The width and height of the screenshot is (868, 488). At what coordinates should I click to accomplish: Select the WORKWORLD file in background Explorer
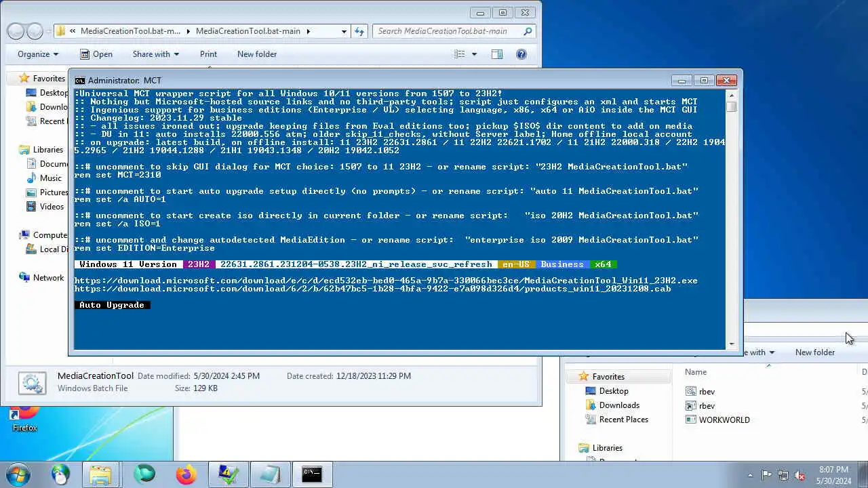click(x=724, y=420)
